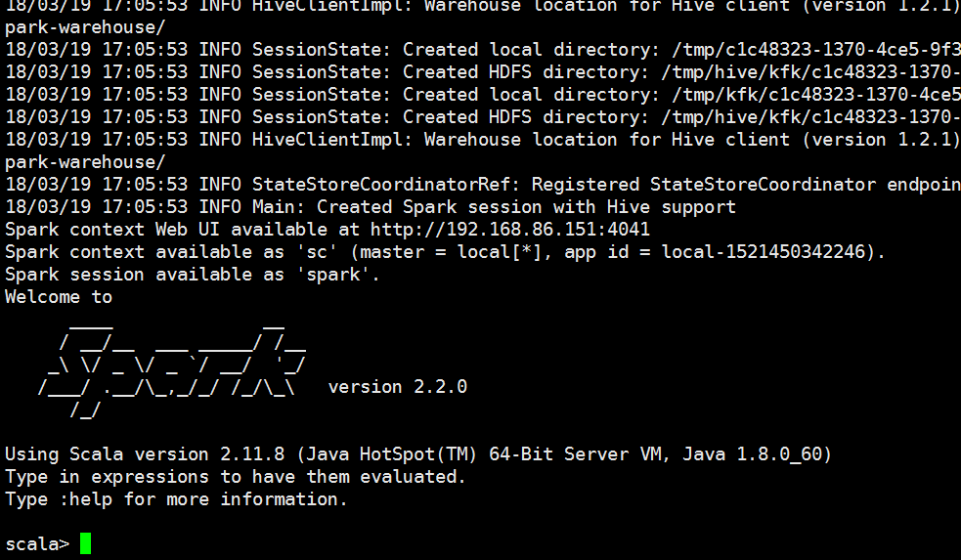
Task: Click 'Type in expressions to have them evaluated.'
Action: pos(236,477)
